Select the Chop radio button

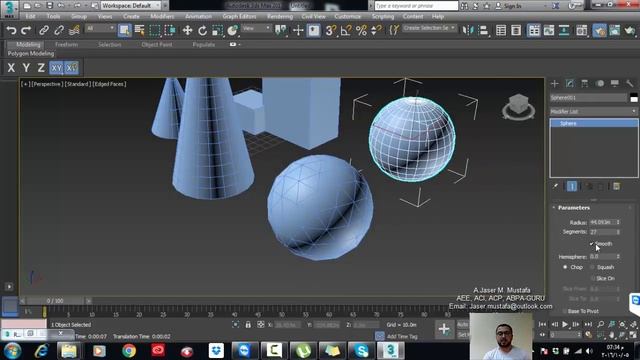565,267
